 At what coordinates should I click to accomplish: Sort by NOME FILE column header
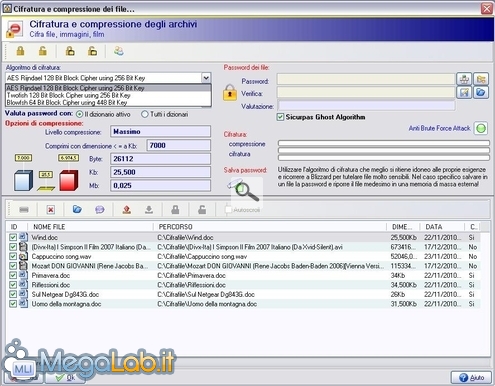pos(90,227)
